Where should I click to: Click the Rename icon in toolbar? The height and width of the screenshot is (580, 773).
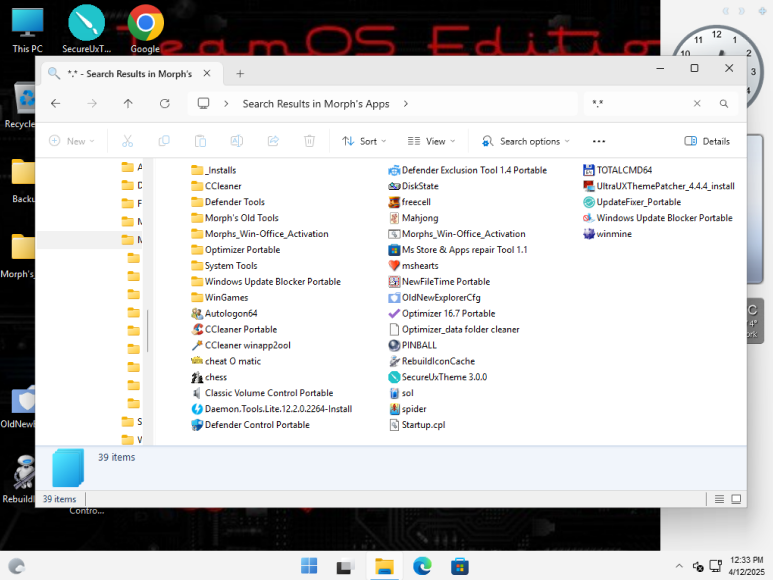[237, 141]
